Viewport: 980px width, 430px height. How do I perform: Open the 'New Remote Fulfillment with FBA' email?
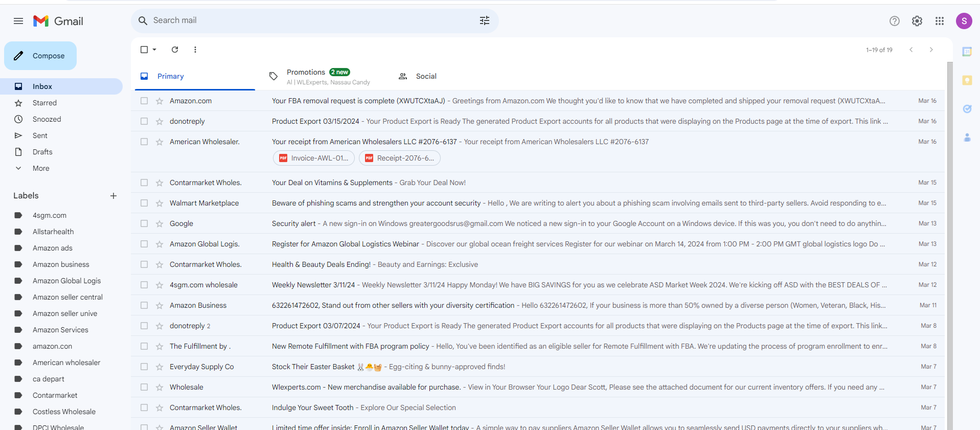pos(538,346)
